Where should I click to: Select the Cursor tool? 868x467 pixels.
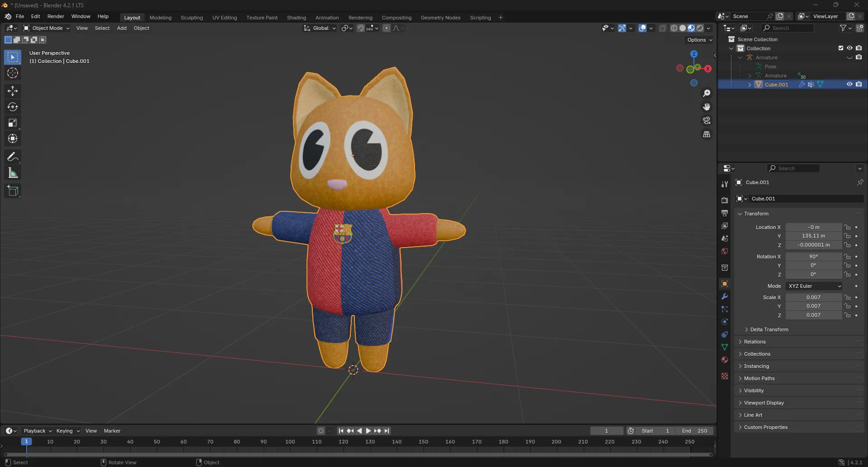pyautogui.click(x=13, y=73)
